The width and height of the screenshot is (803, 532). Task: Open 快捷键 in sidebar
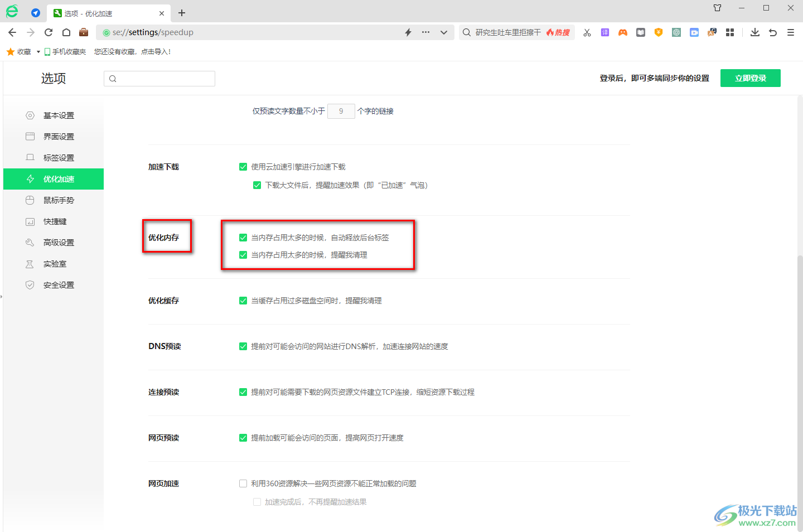(54, 221)
